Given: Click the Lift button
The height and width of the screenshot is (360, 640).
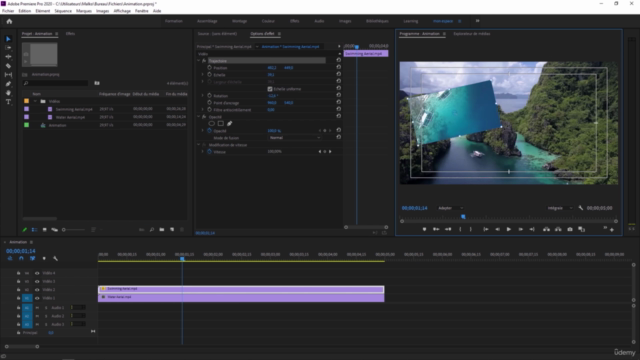Looking at the screenshot, I should tap(546, 229).
